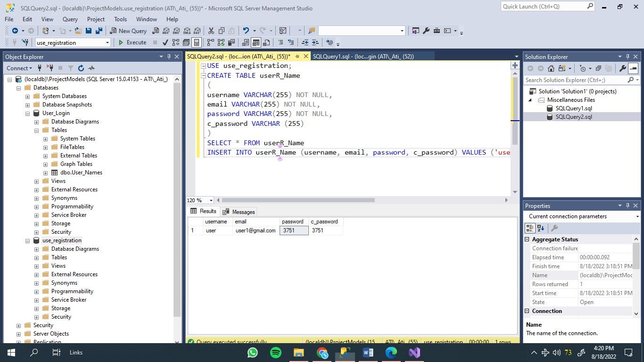
Task: Click the Comment Out Lines icon
Action: point(281,42)
